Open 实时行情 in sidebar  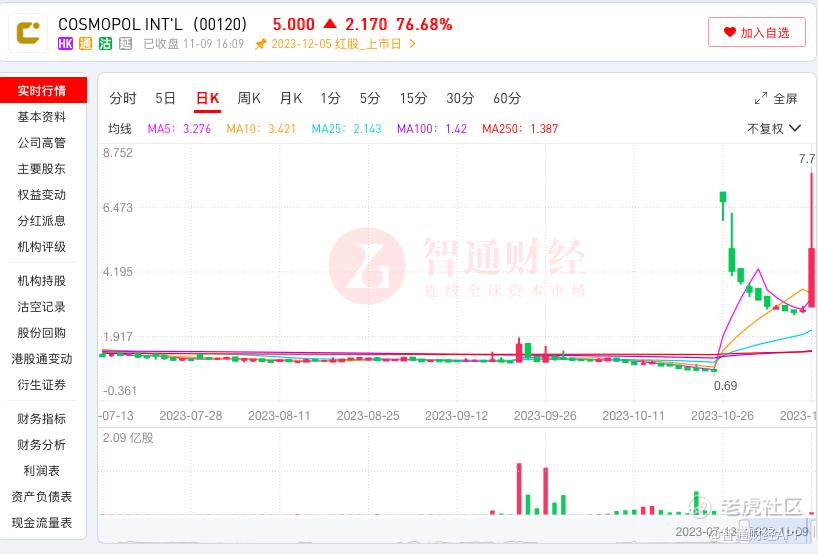pos(43,91)
